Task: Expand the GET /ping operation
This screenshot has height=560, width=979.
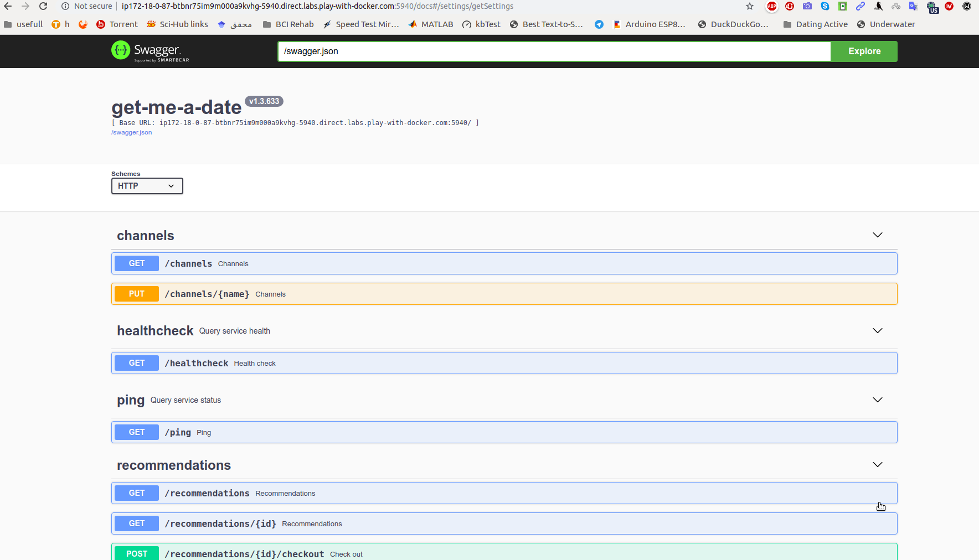Action: [x=504, y=432]
